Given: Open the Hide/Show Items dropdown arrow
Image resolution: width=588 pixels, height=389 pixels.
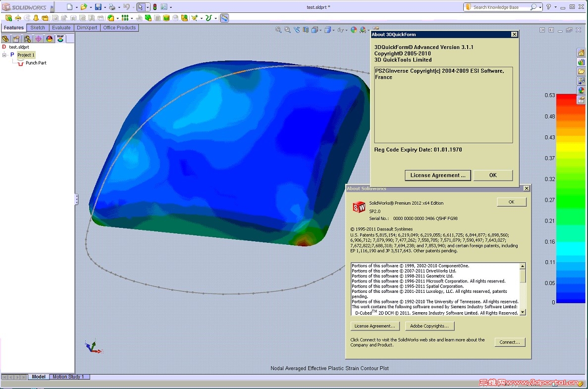Looking at the screenshot, I should 346,30.
